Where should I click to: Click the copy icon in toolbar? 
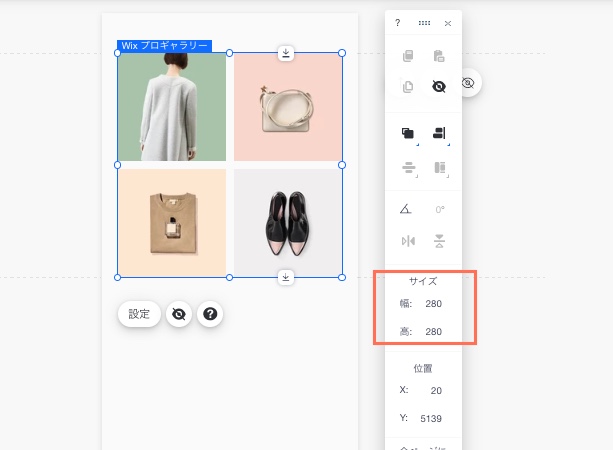click(408, 57)
